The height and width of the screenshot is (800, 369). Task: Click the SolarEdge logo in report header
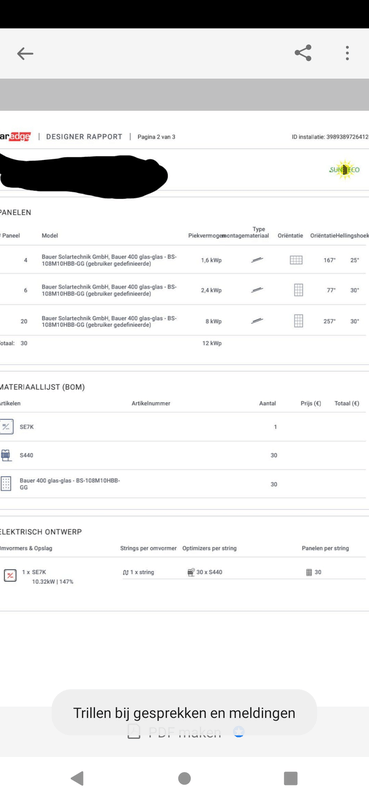pyautogui.click(x=15, y=137)
